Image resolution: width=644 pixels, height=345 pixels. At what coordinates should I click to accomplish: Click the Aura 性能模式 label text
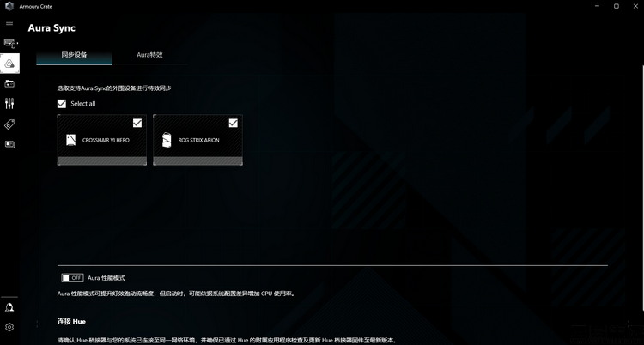click(x=106, y=278)
